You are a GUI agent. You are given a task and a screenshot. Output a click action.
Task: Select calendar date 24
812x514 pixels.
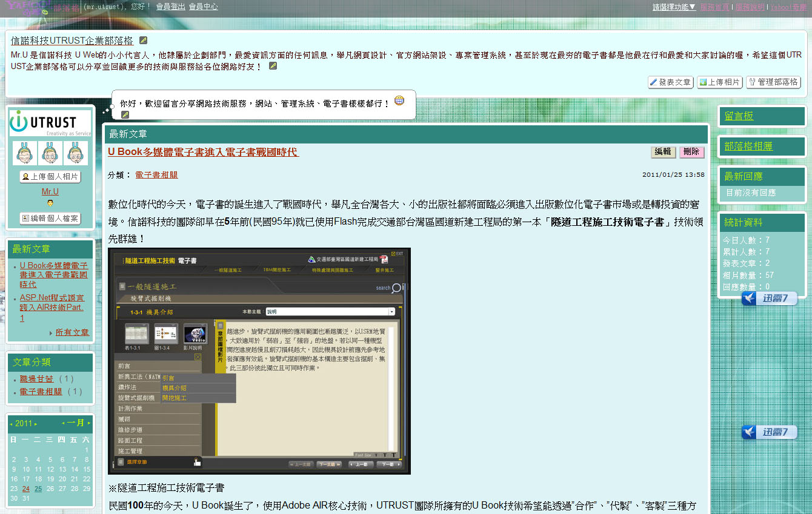coord(26,489)
